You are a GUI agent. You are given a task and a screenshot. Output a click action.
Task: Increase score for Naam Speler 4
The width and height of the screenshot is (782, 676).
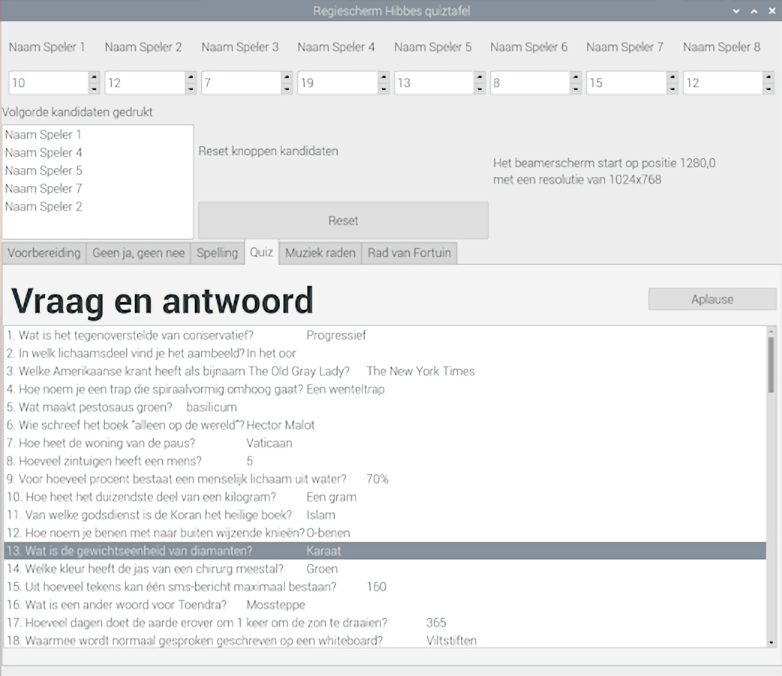tap(383, 77)
